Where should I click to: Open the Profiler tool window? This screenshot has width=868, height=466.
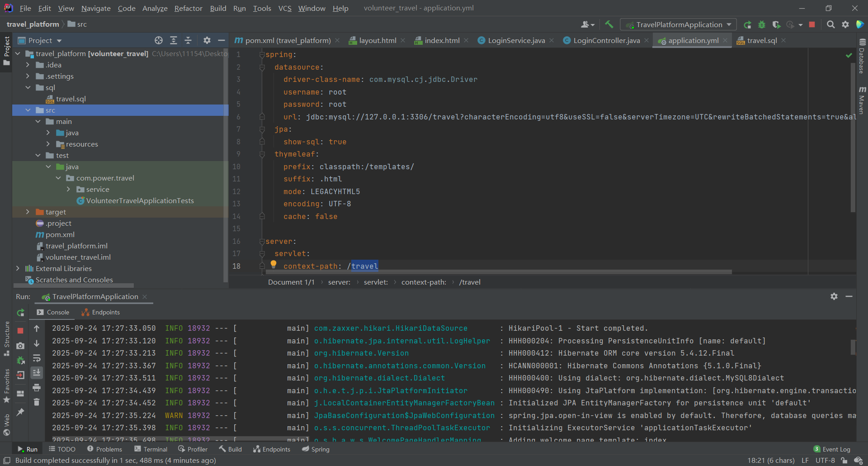point(193,449)
